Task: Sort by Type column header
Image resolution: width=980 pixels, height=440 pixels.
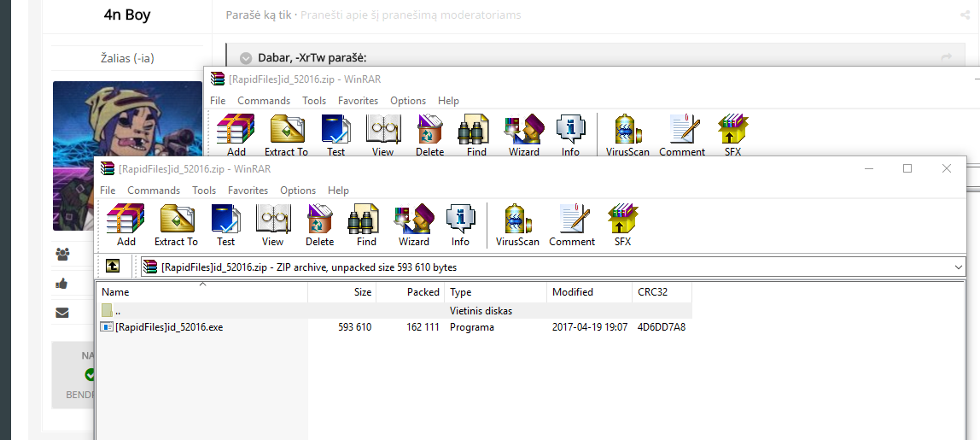Action: (x=496, y=291)
